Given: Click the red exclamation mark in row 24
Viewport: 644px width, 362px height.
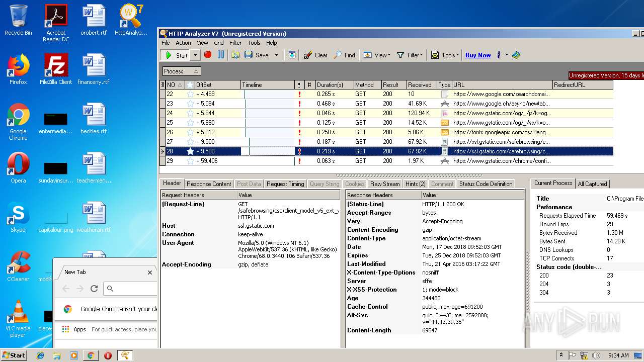Looking at the screenshot, I should coord(299,113).
